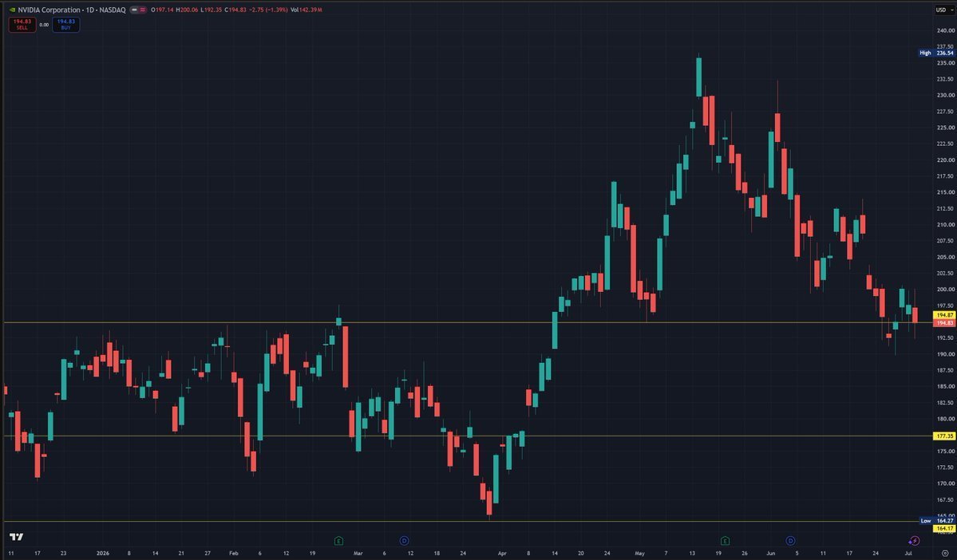The image size is (957, 560).
Task: Select the red 194.83 current price label
Action: 945,323
